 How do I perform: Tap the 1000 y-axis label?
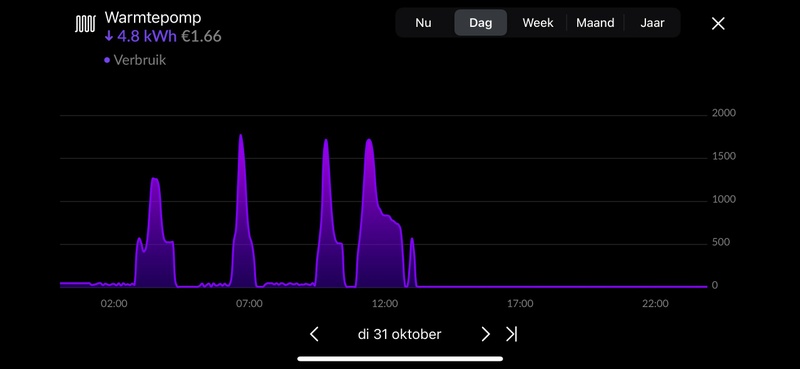[724, 200]
